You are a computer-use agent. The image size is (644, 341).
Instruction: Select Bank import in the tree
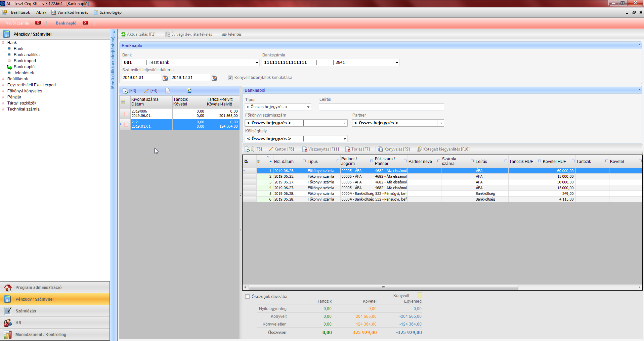[25, 61]
